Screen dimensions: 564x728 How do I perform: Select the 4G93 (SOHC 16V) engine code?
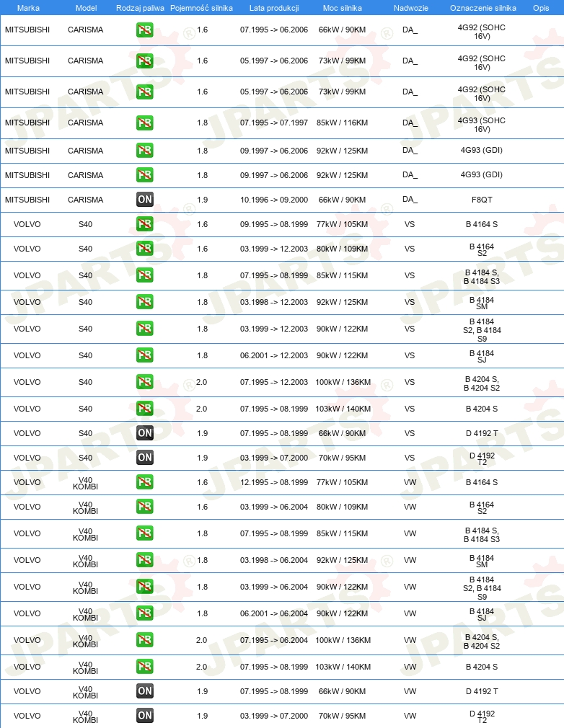(x=482, y=125)
